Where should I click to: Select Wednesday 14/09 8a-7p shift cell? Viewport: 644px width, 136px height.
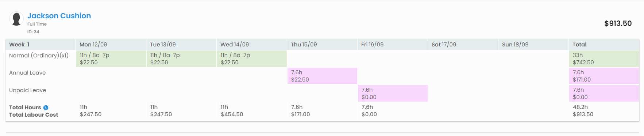pyautogui.click(x=252, y=58)
